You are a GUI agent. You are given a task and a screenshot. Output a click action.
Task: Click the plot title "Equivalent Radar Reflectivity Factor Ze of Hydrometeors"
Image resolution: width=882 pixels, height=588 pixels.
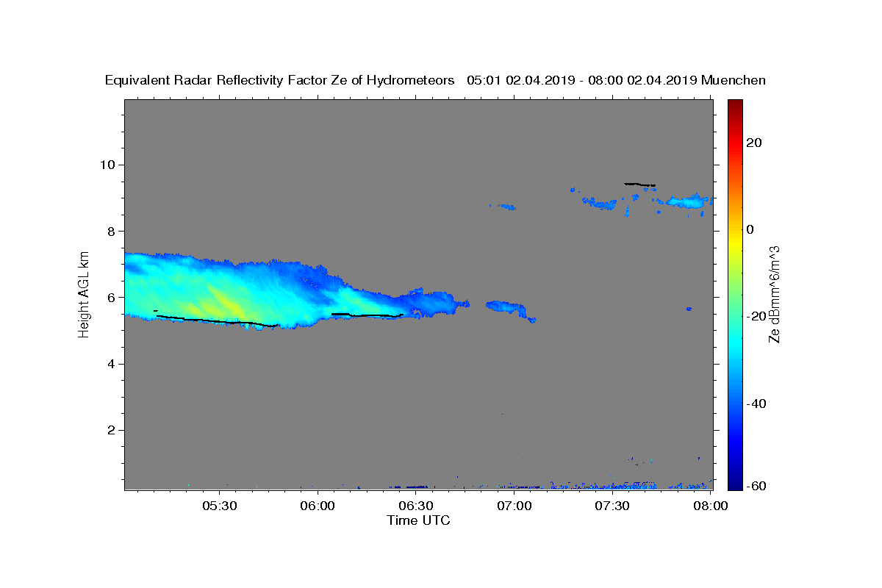point(279,81)
